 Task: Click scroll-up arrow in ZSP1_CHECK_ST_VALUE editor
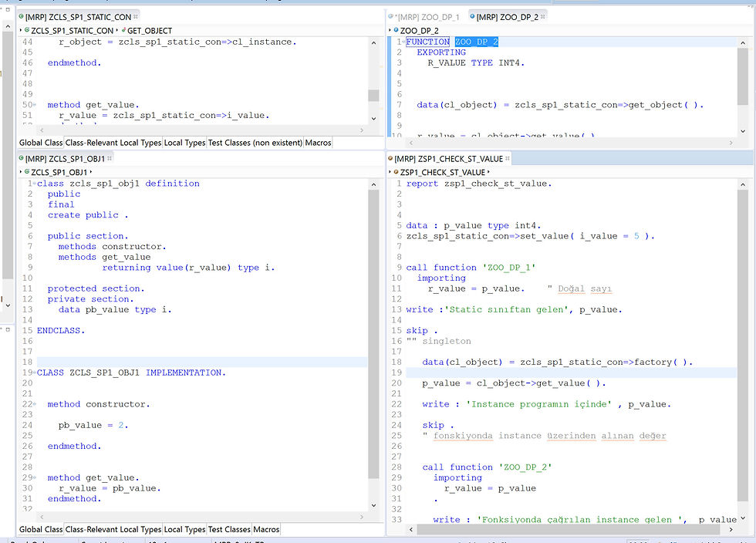point(742,184)
